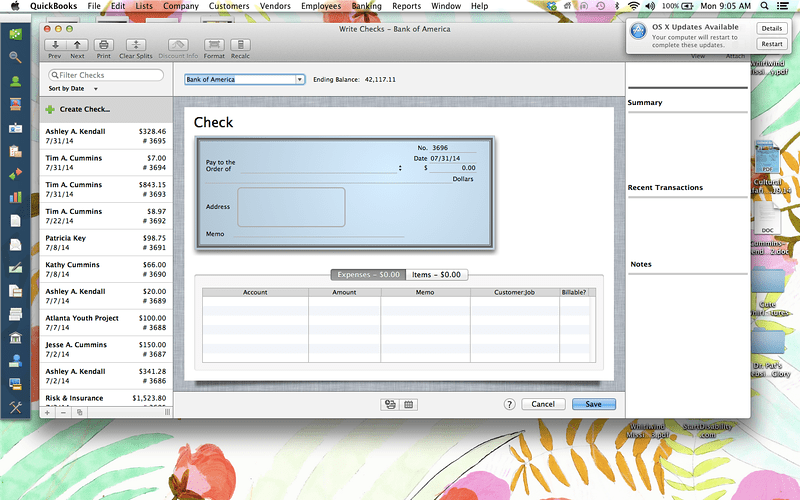Open the stacked papers sidebar icon
The width and height of the screenshot is (800, 500).
coord(15,314)
